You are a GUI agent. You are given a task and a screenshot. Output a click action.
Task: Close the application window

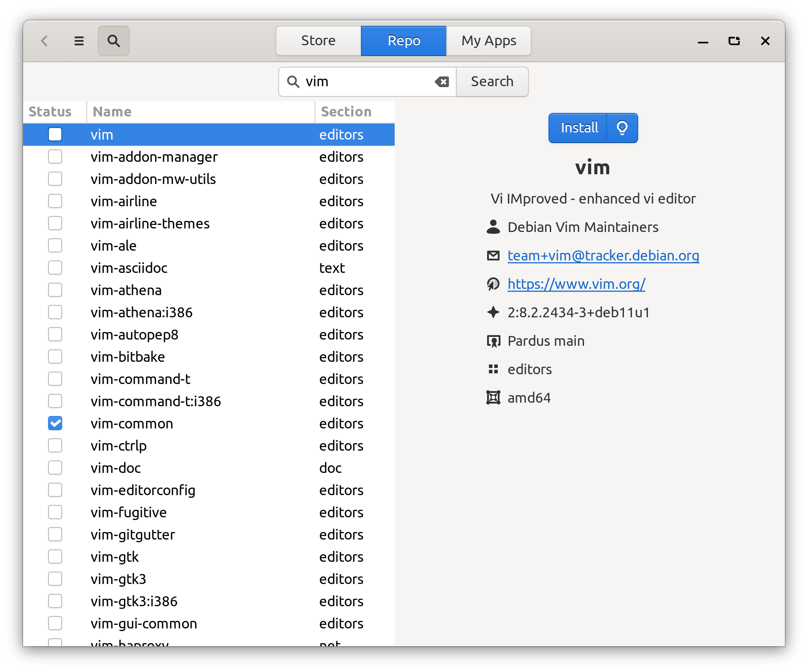(765, 41)
